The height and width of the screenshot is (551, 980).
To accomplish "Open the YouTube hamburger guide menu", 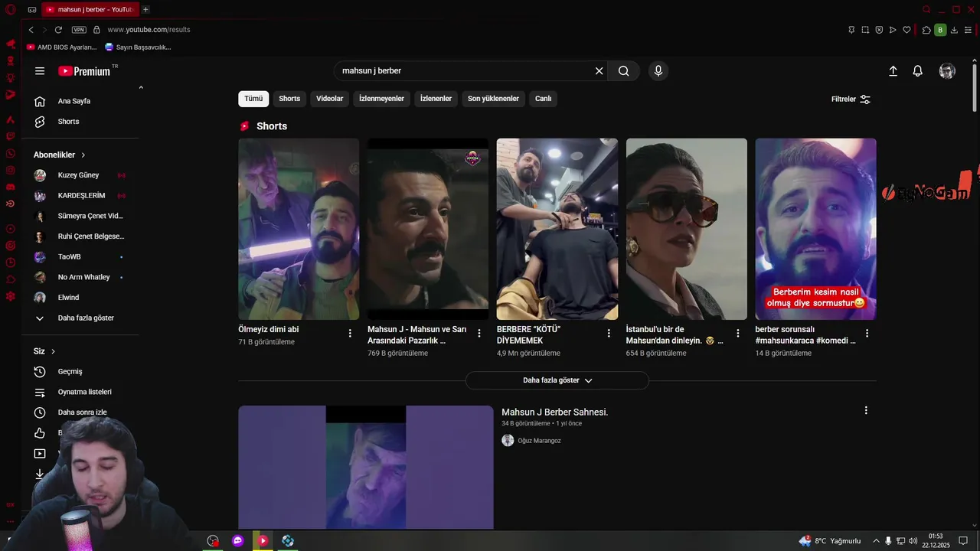I will click(x=40, y=71).
